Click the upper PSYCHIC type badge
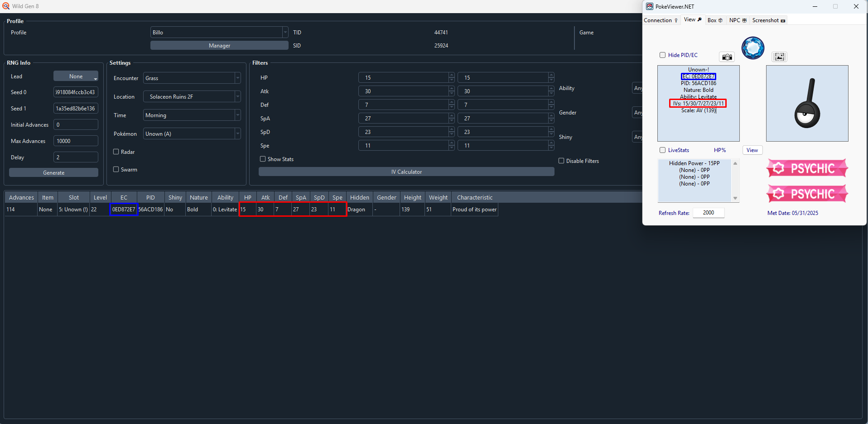868x424 pixels. 807,168
